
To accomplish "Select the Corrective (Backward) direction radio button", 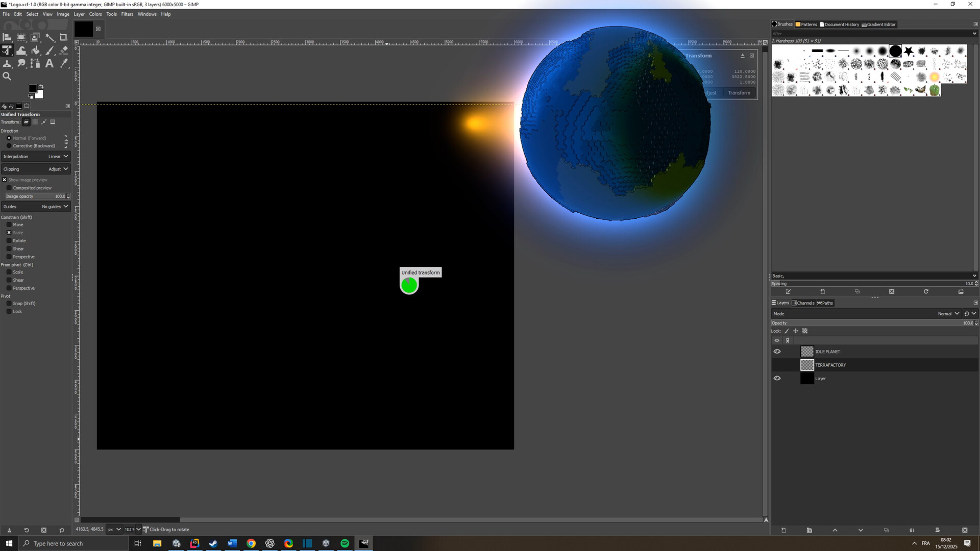I will pyautogui.click(x=9, y=145).
